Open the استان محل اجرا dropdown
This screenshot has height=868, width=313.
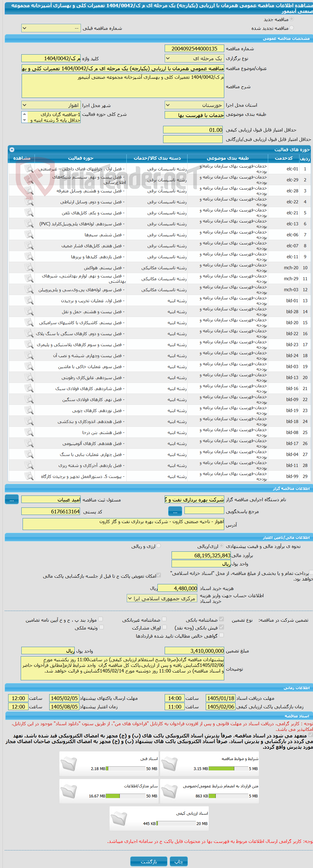point(194,105)
